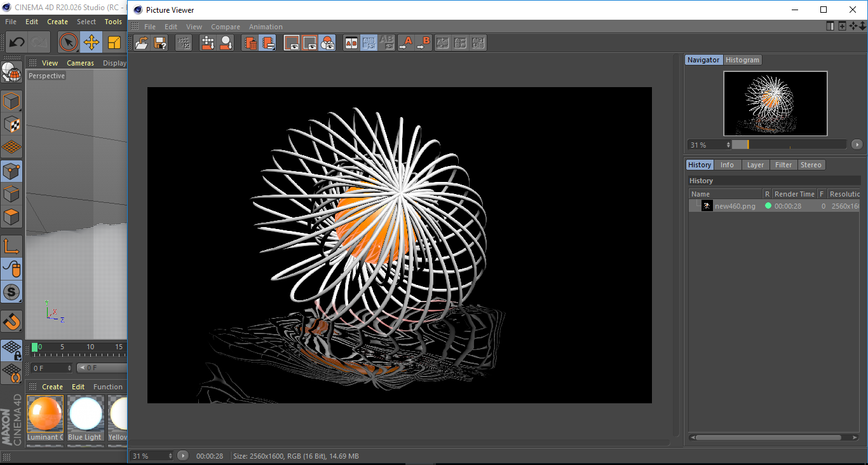Click Set as A icon
This screenshot has width=868, height=465.
[x=405, y=43]
